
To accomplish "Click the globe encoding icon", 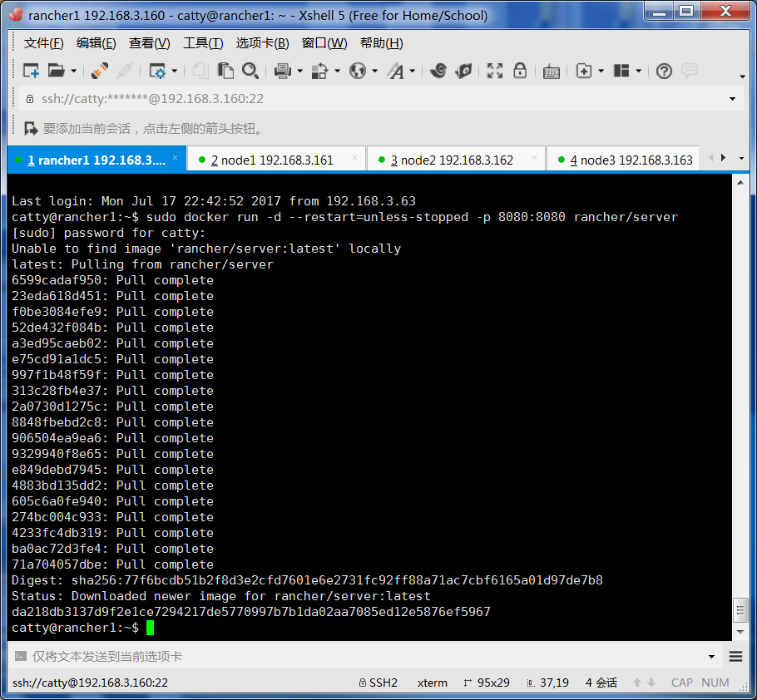I will coord(358,71).
